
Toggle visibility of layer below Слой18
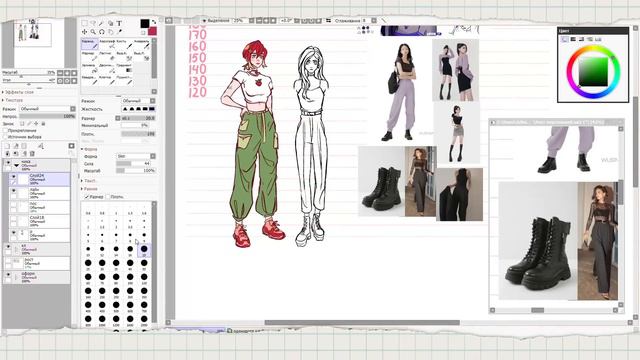tap(13, 233)
